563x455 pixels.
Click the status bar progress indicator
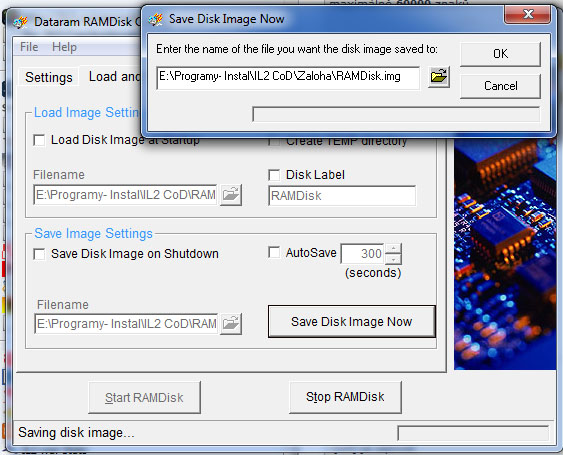click(x=473, y=433)
